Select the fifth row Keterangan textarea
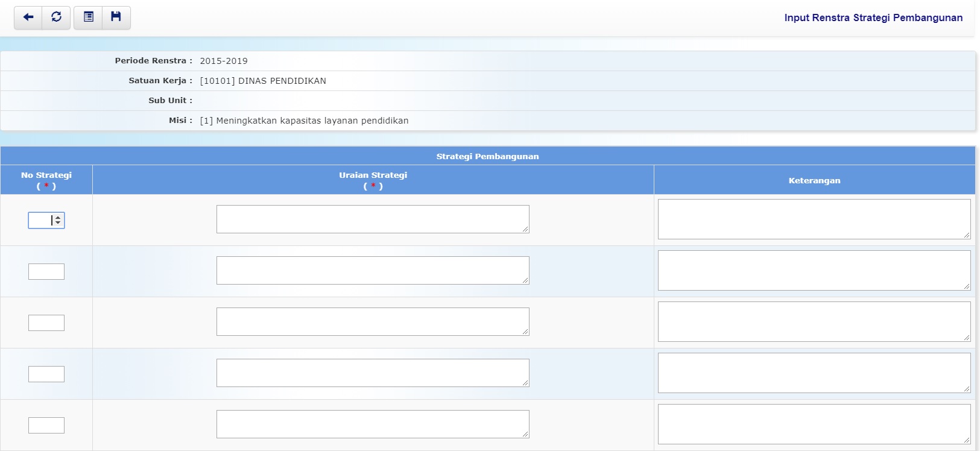This screenshot has height=451, width=980. (x=814, y=424)
